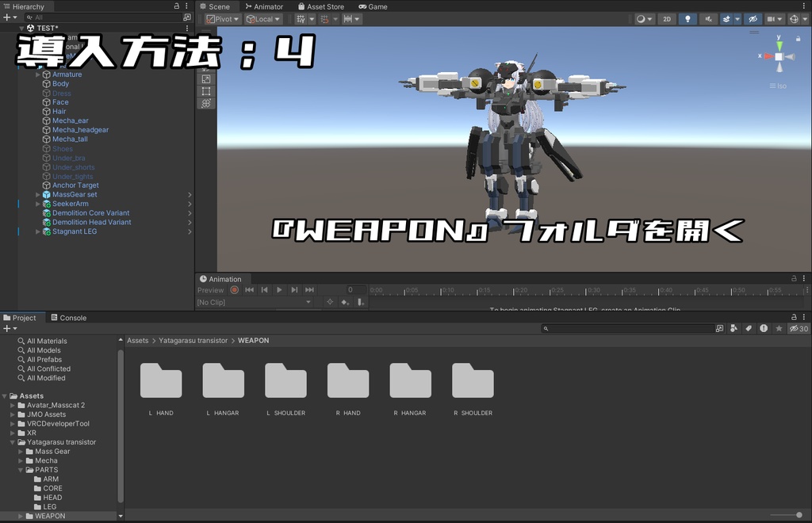Toggle grid snapping icon in Scene toolbar

pos(301,19)
